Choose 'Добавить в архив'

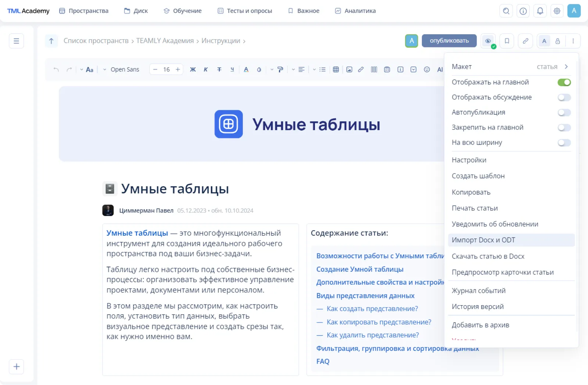pyautogui.click(x=511, y=325)
